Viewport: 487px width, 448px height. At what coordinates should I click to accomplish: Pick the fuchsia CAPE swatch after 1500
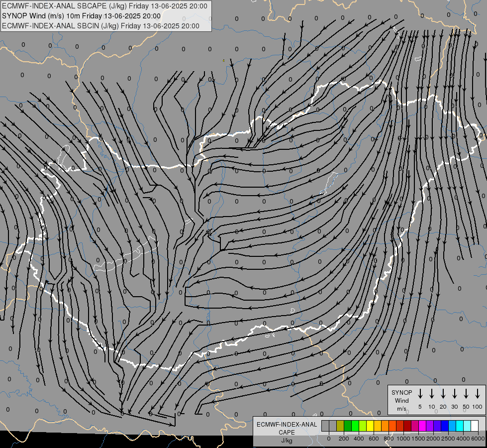coord(423,426)
